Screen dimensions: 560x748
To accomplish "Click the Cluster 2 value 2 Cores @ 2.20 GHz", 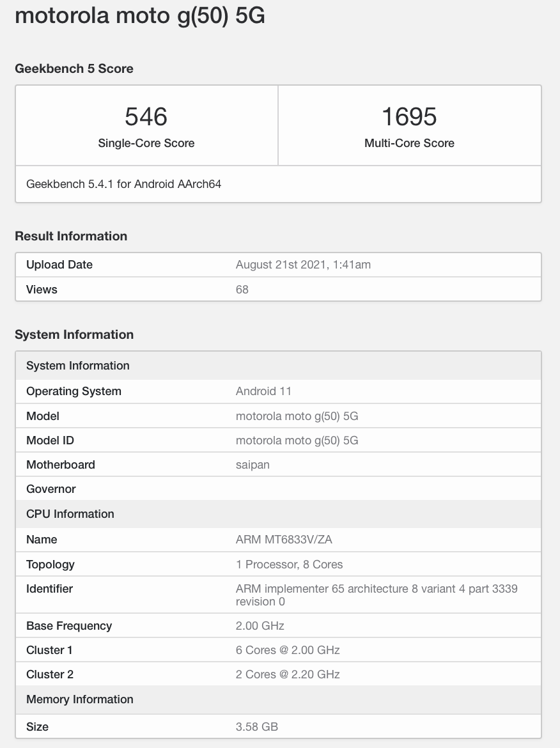I will click(288, 674).
